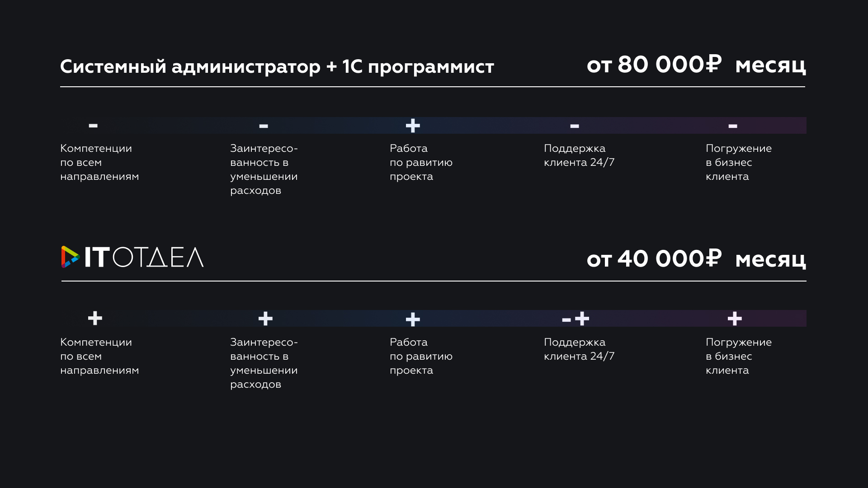Click the 'от 40 000₽ месяц' price
The image size is (868, 488).
696,259
